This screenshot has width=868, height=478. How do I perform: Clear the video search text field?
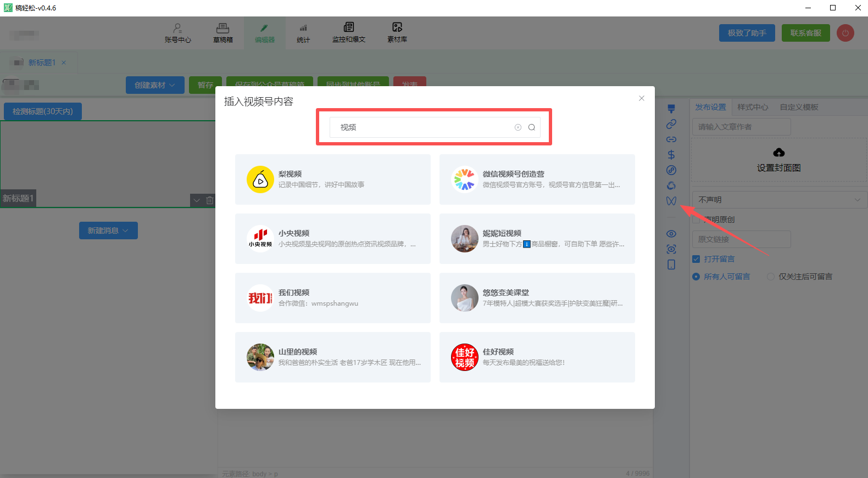click(x=518, y=127)
